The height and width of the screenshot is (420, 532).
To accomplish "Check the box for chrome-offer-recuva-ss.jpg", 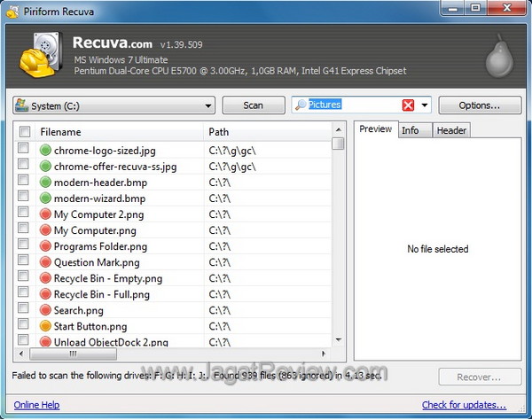I will point(23,164).
